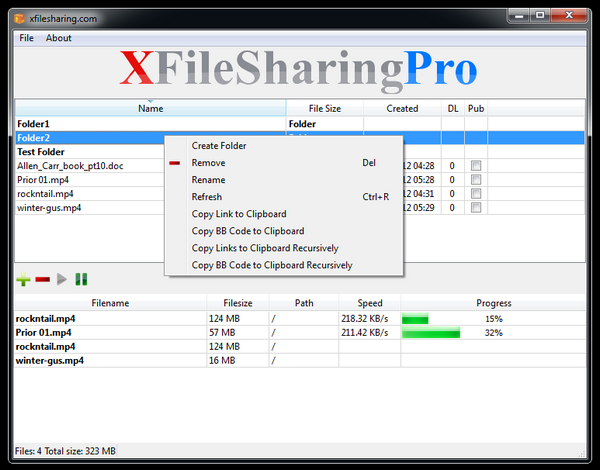Click the Filename column header in uploads
This screenshot has width=600, height=470.
click(x=110, y=303)
